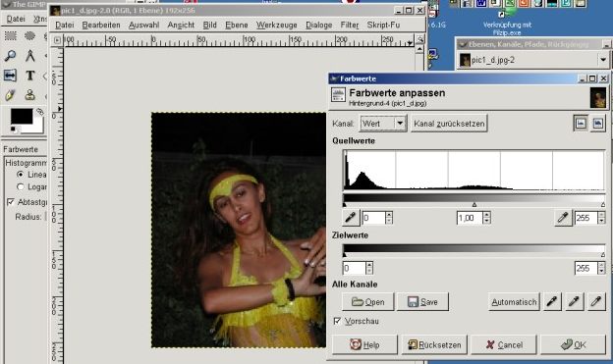
Task: Click the preview thumbnail in Farbwerte header
Action: pyautogui.click(x=598, y=98)
